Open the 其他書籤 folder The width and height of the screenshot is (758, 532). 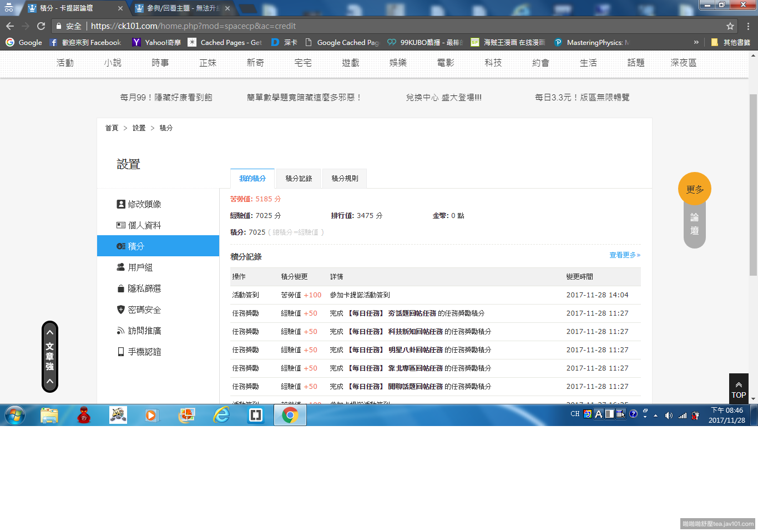(730, 42)
